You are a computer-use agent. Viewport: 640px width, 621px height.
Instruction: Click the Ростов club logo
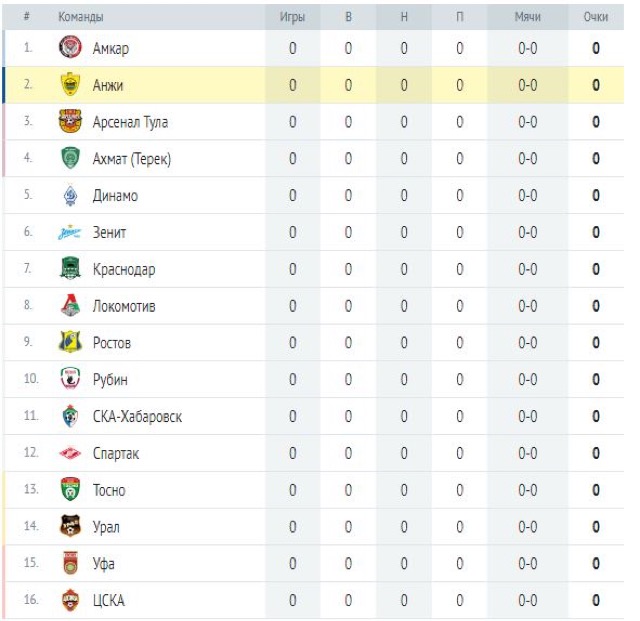click(x=69, y=343)
